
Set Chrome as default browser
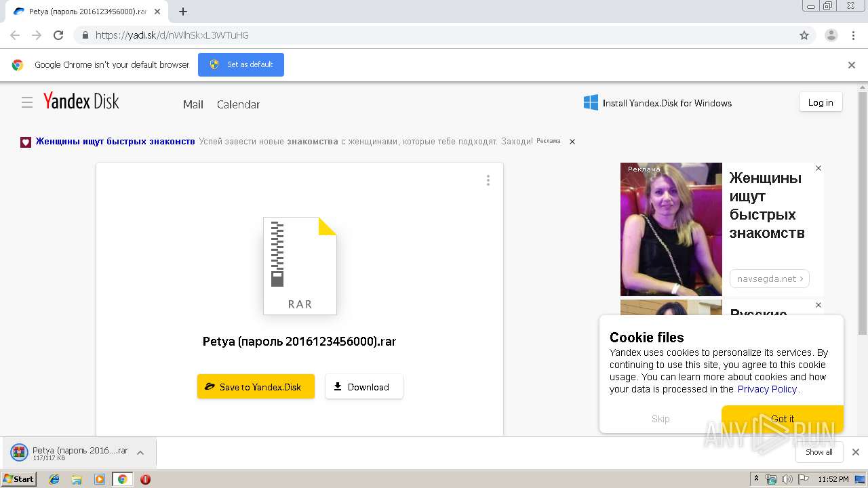(241, 64)
